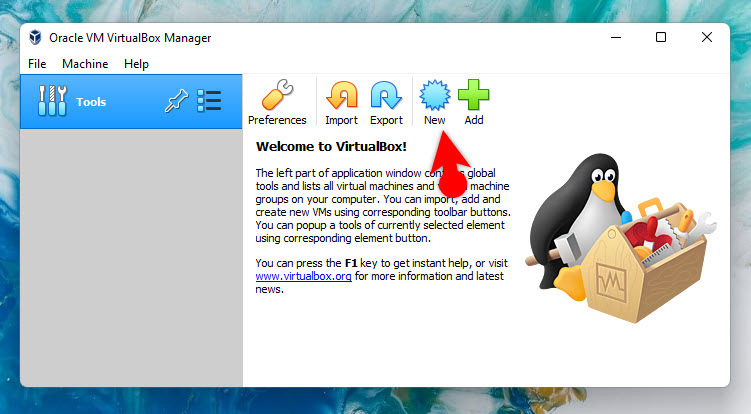Open the Machine menu
The width and height of the screenshot is (751, 414).
[x=85, y=64]
